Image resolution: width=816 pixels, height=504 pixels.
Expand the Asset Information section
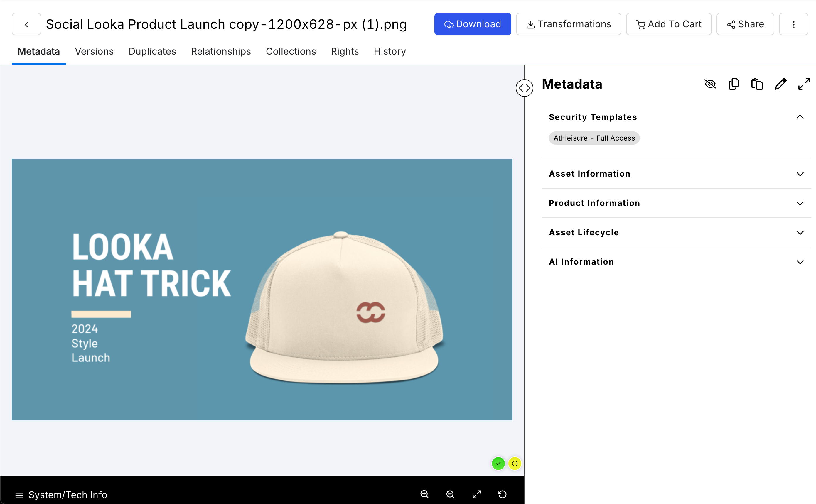click(x=800, y=174)
